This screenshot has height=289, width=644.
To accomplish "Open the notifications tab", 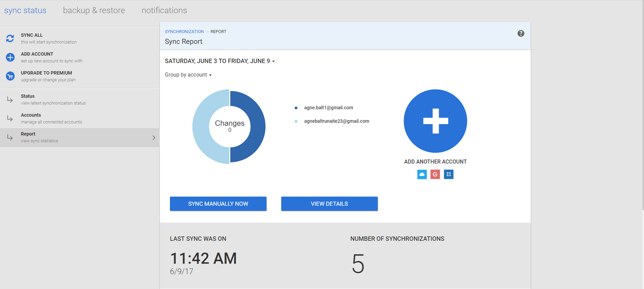I will 164,10.
